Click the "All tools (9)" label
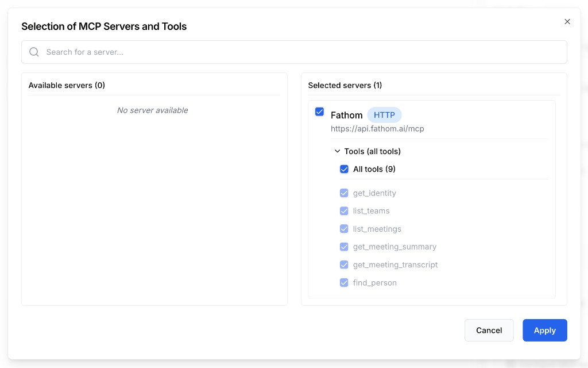Screen dimensions: 588x368 coord(374,169)
